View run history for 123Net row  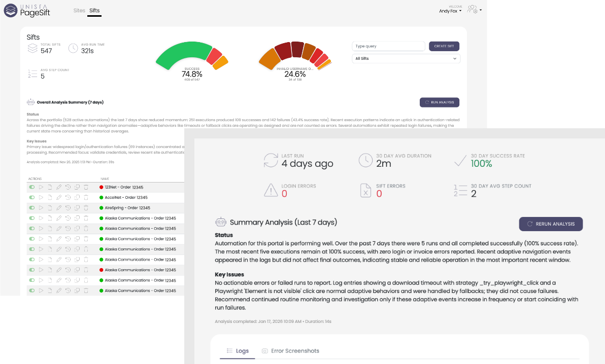pyautogui.click(x=68, y=187)
